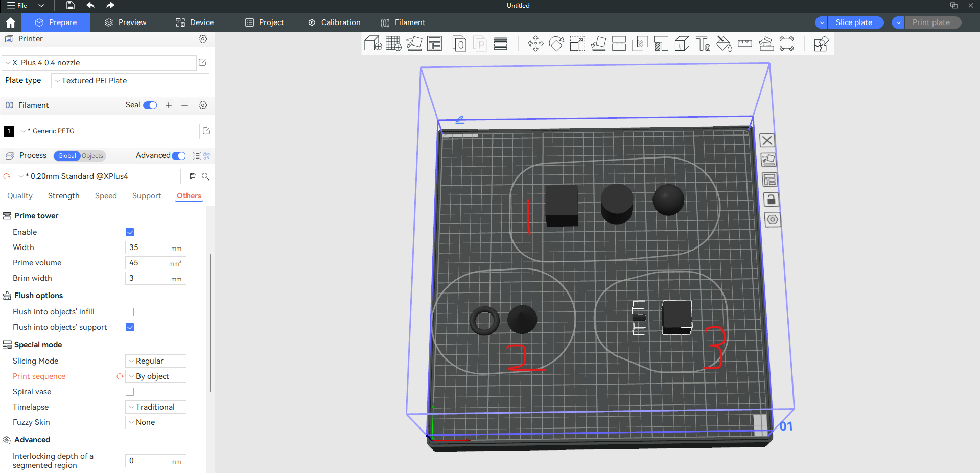
Task: Click the lock icon beside plate
Action: tap(771, 199)
